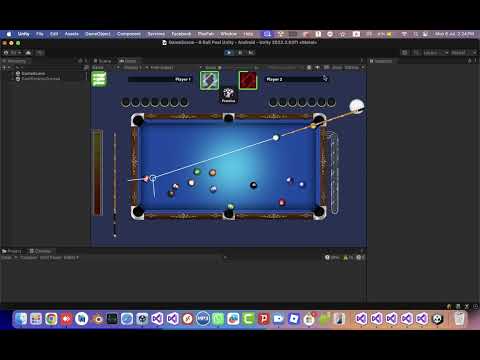Click the Practice trophy icon

(228, 95)
